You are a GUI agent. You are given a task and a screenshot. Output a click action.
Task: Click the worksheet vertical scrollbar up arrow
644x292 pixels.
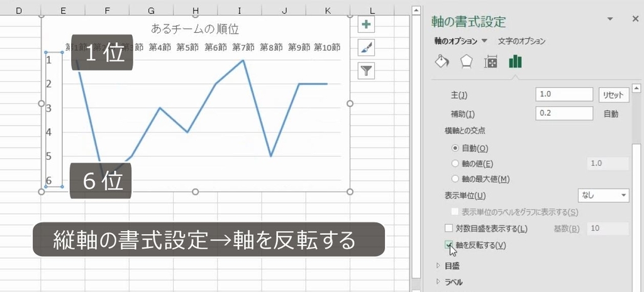tap(416, 10)
